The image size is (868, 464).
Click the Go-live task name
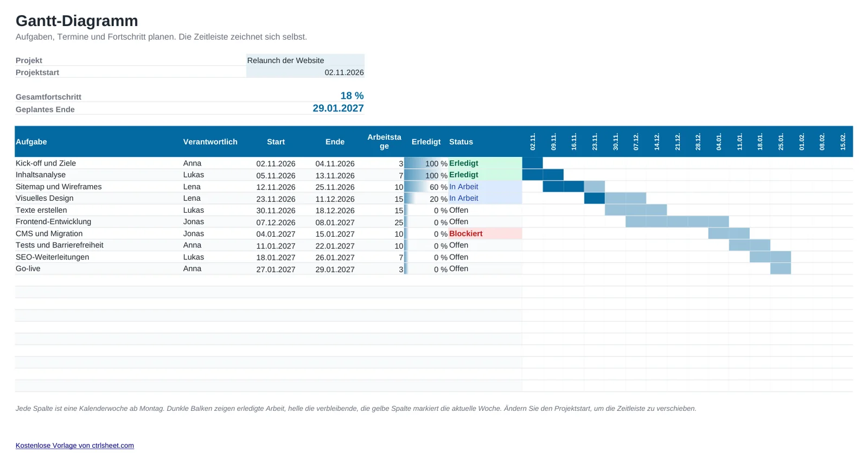coord(28,269)
